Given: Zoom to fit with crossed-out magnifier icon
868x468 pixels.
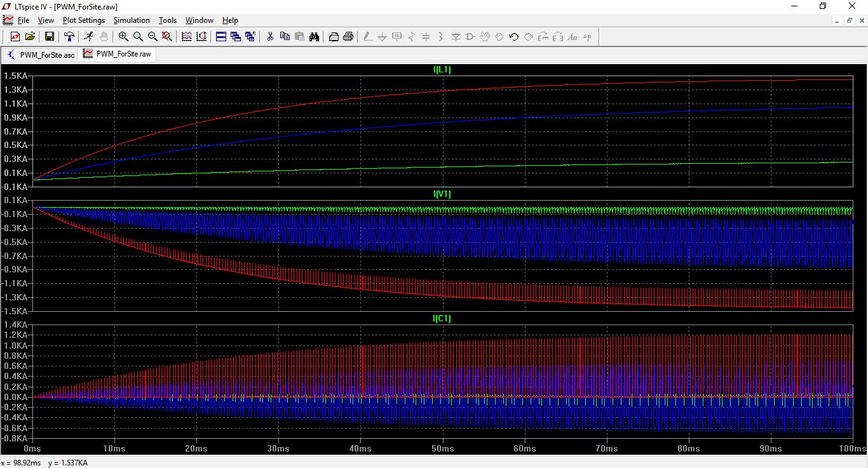Looking at the screenshot, I should point(167,37).
